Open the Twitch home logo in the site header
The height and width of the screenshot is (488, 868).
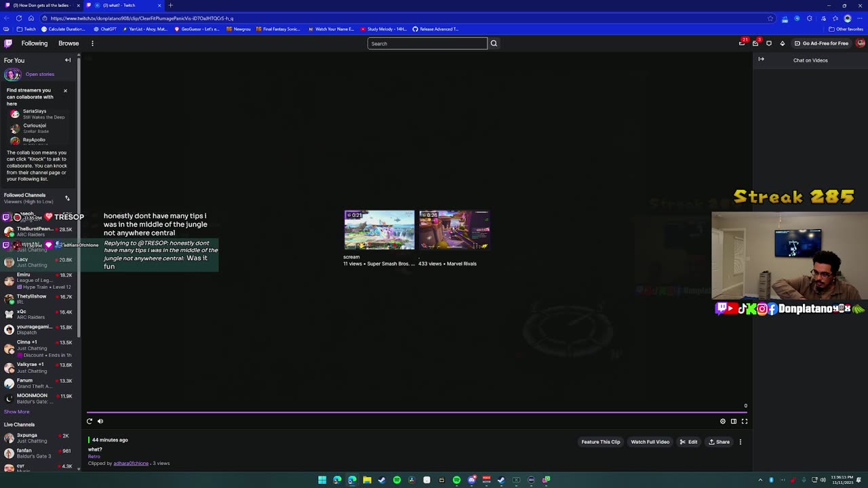pos(8,43)
